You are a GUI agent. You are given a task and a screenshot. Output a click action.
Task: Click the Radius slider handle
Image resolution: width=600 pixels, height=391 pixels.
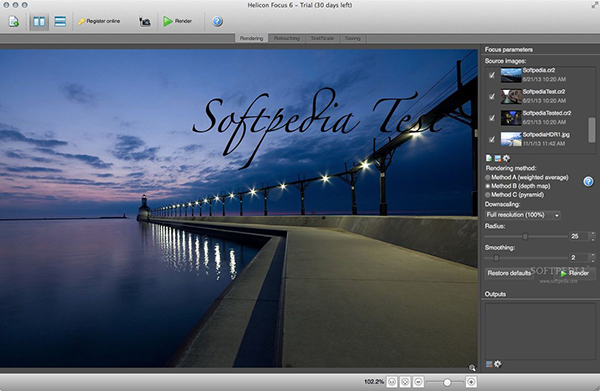point(525,236)
